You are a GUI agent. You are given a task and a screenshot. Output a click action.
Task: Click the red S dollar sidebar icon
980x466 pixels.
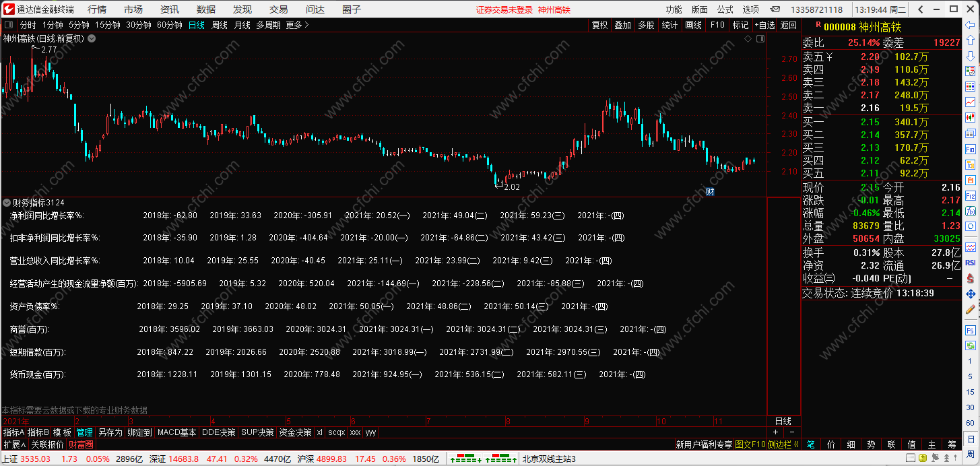tap(971, 277)
